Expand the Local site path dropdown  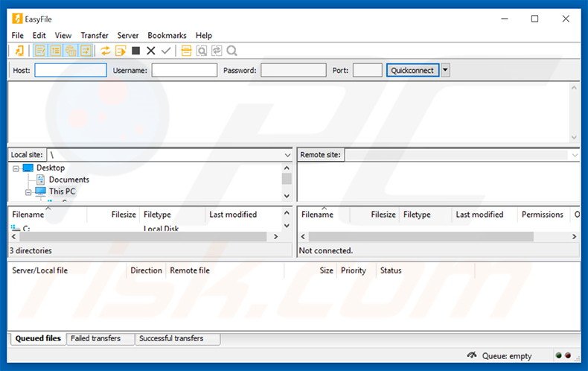coord(287,155)
